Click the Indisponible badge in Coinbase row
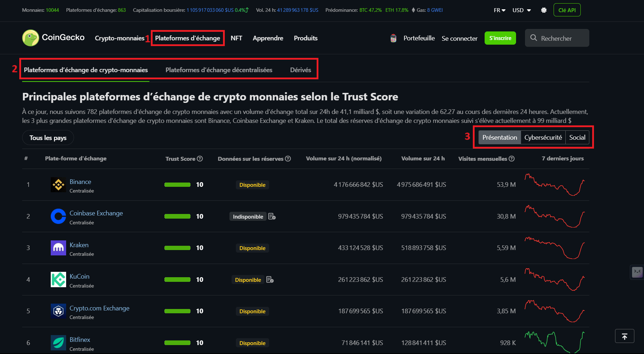Image resolution: width=644 pixels, height=354 pixels. [x=248, y=216]
